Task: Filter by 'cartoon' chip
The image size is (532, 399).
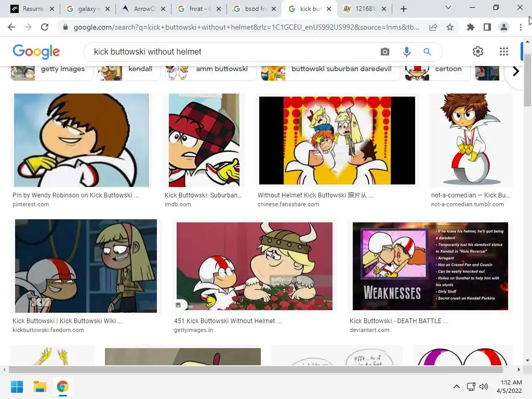Action: tap(437, 73)
